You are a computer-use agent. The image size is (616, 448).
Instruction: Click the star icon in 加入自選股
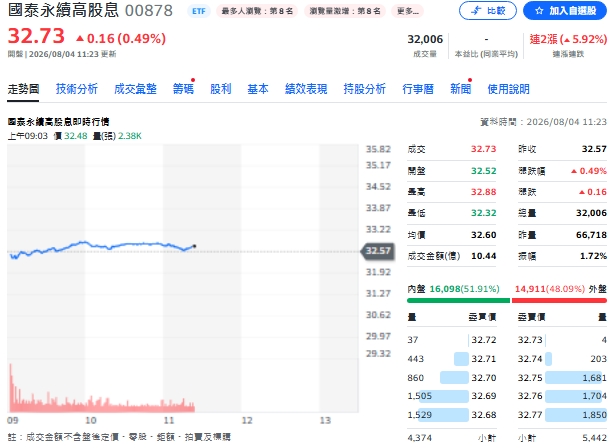point(539,11)
